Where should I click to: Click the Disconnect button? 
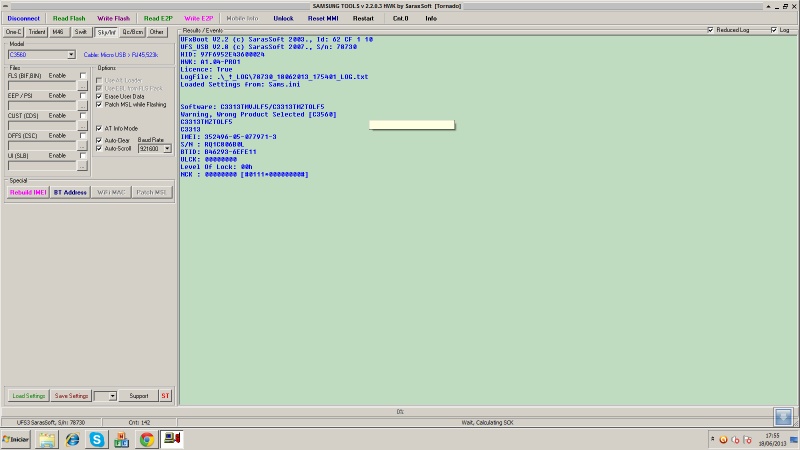[x=23, y=18]
